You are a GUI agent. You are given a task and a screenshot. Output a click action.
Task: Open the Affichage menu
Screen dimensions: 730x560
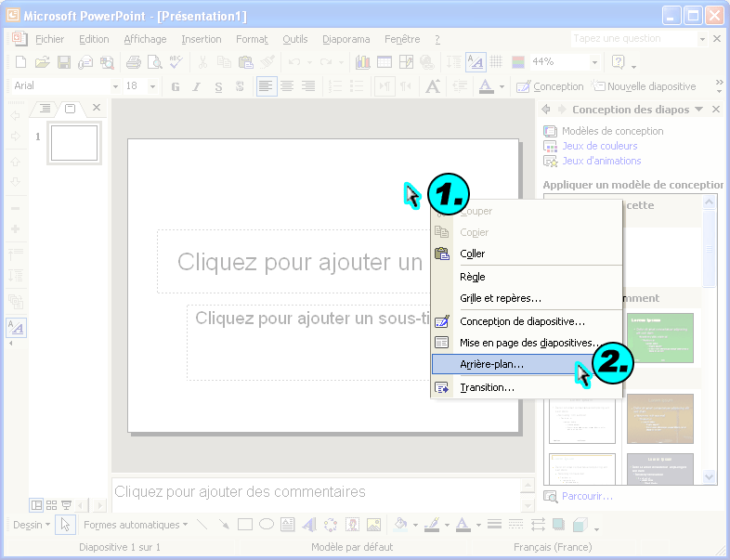coord(145,40)
